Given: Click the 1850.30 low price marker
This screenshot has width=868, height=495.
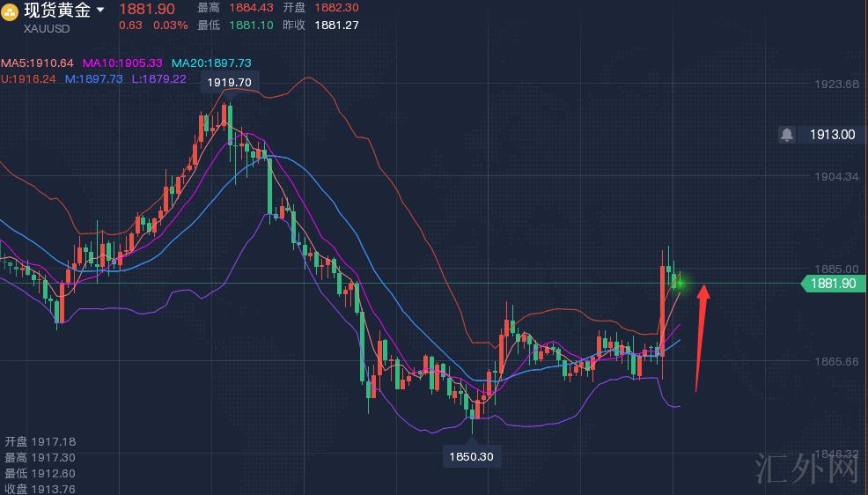Looking at the screenshot, I should 471,457.
